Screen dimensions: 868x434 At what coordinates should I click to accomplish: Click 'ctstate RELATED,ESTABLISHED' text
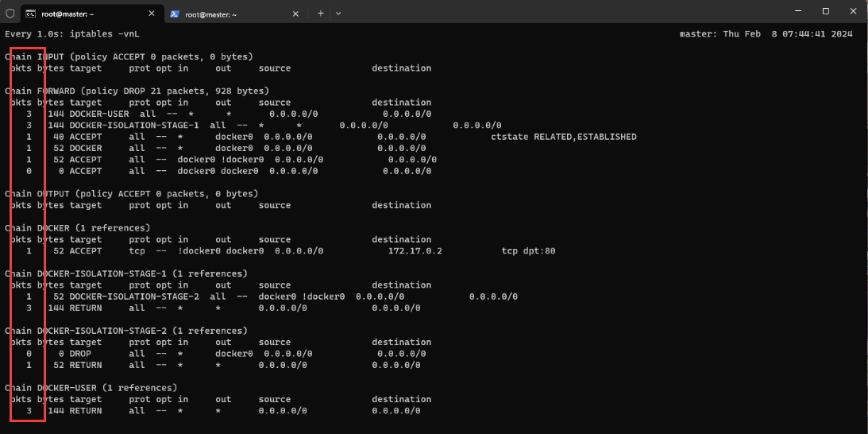564,137
